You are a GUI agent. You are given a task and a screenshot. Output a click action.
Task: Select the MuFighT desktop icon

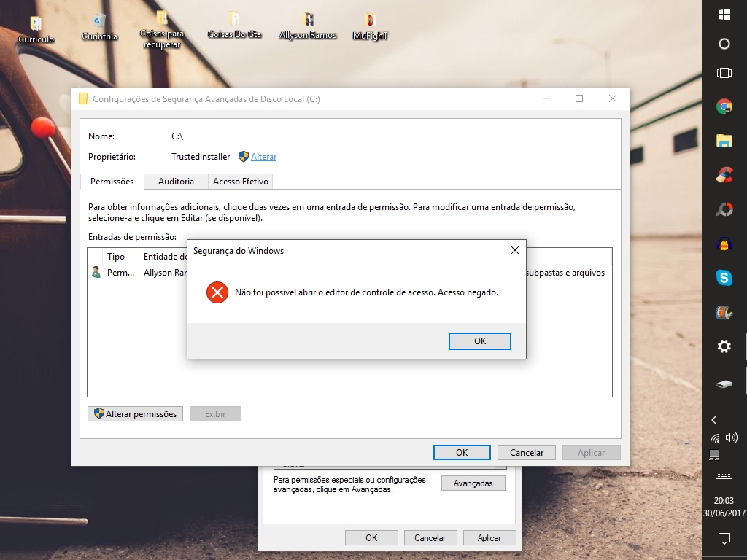click(370, 27)
